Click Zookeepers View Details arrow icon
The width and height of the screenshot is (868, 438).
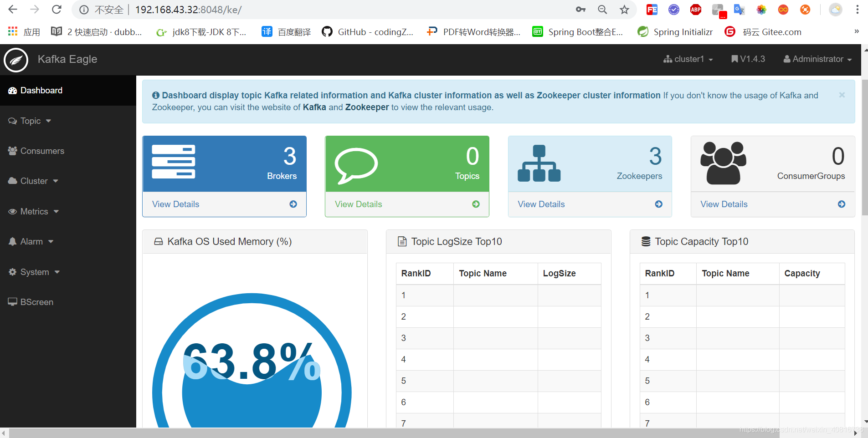click(659, 204)
